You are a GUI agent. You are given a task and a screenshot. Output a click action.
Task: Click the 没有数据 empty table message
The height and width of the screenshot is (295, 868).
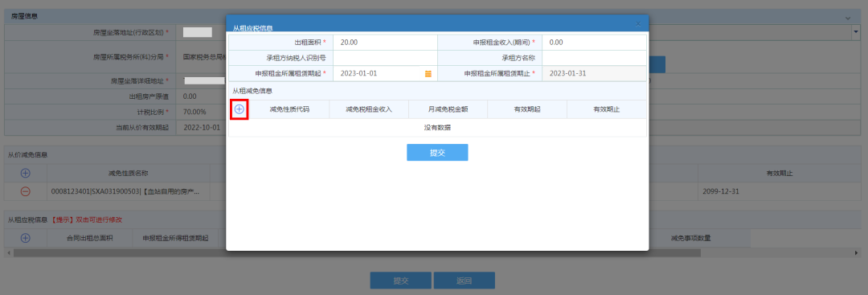437,127
